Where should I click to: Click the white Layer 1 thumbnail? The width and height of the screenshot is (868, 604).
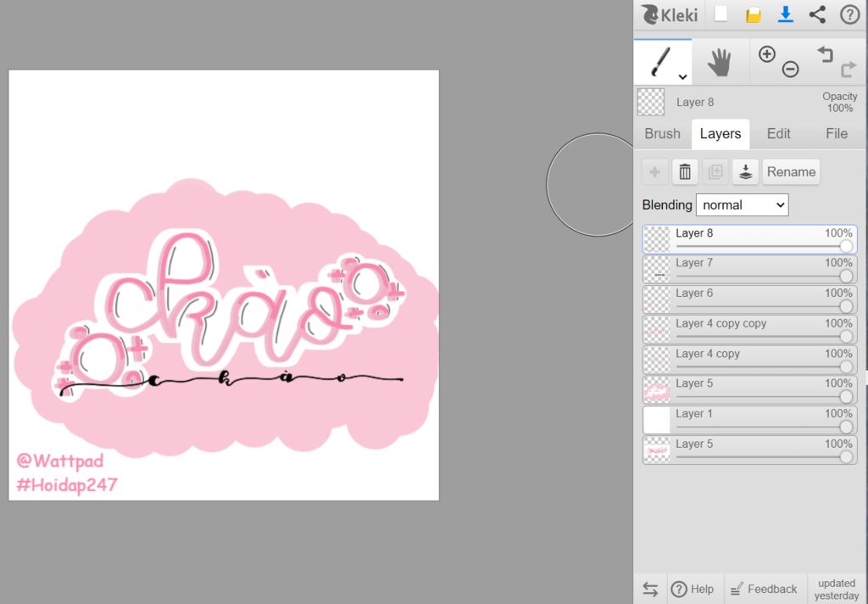click(657, 420)
